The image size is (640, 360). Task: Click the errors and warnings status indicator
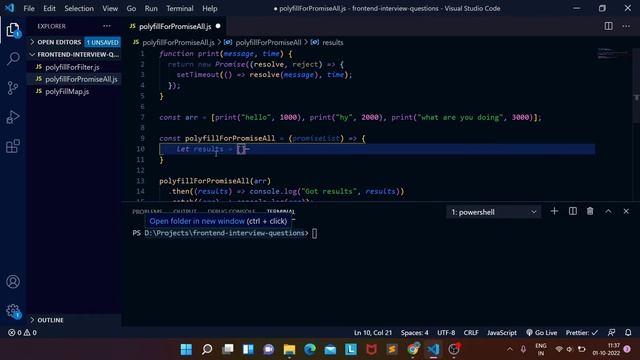point(22,332)
